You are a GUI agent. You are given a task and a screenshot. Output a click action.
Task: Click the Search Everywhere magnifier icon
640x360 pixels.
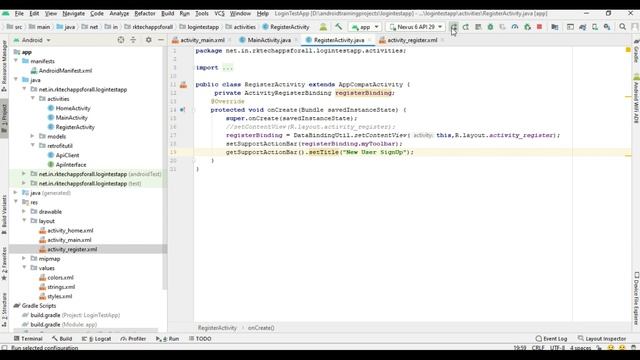[x=622, y=27]
